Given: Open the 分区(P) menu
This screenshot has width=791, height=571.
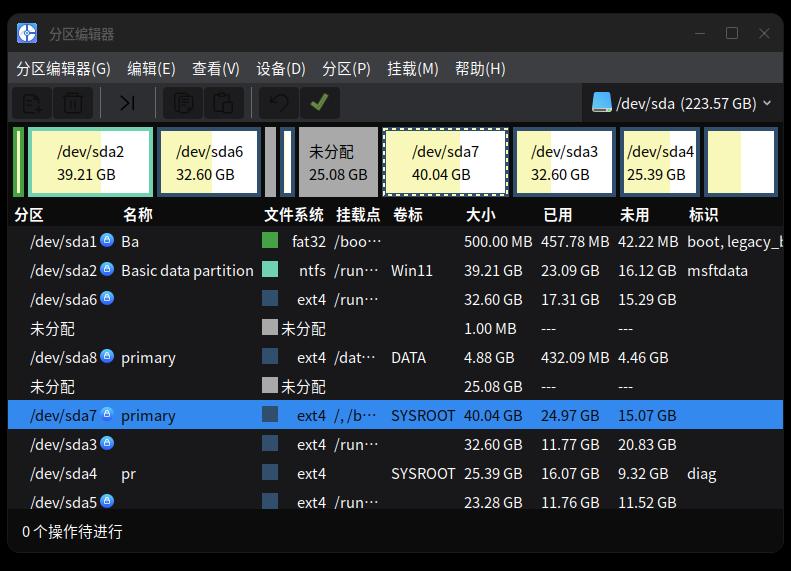Looking at the screenshot, I should (347, 69).
